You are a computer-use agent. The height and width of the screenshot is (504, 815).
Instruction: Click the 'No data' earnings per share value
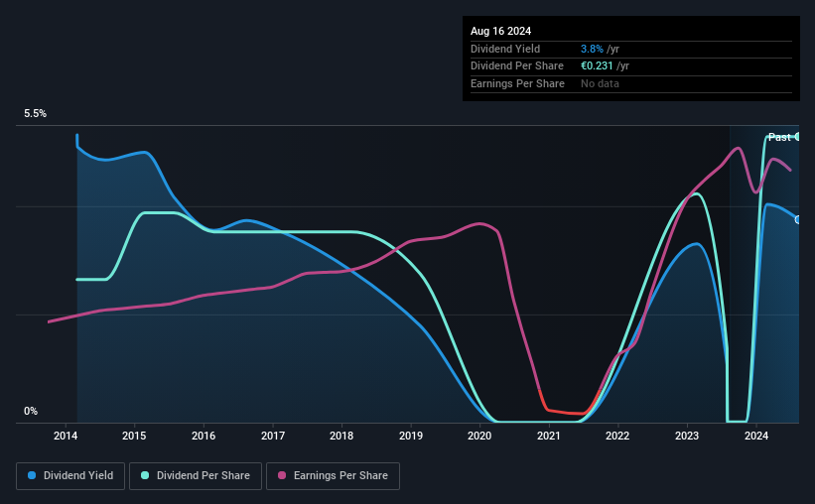pyautogui.click(x=600, y=83)
